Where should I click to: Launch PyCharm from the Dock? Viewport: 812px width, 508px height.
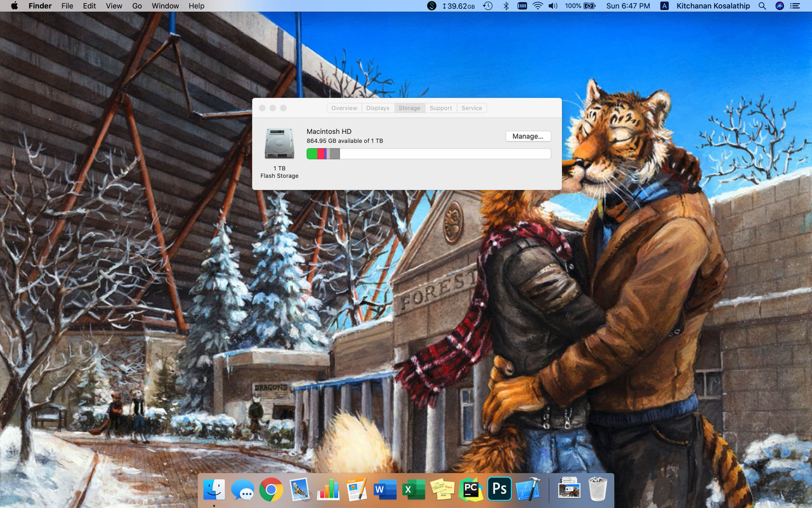click(471, 489)
